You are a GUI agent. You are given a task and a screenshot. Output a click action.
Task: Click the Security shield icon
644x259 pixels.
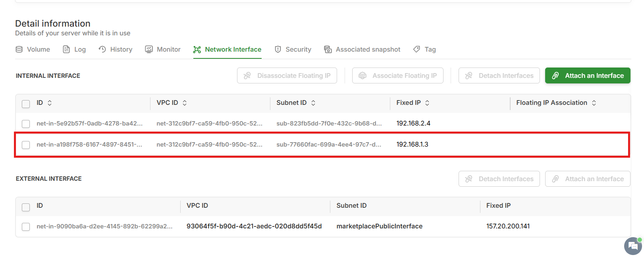click(278, 49)
